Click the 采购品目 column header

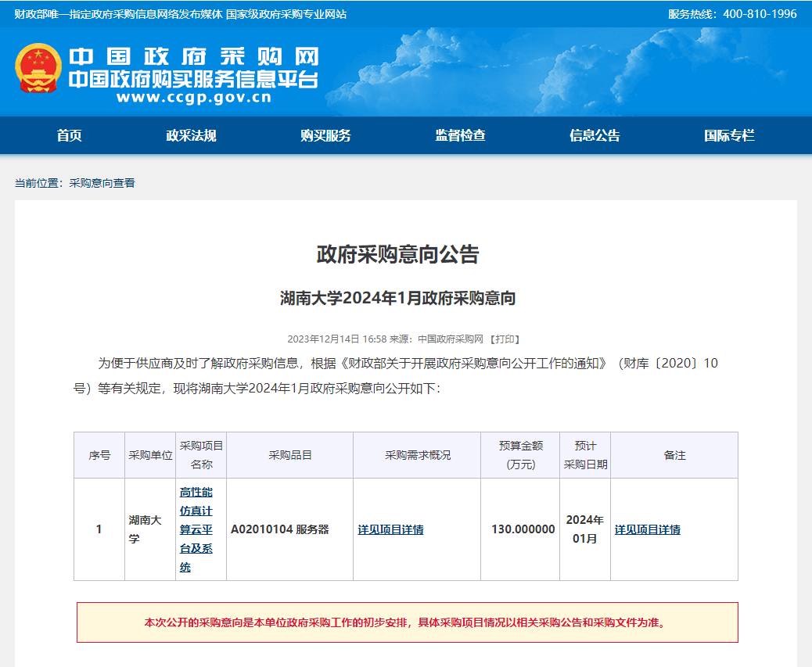(290, 455)
